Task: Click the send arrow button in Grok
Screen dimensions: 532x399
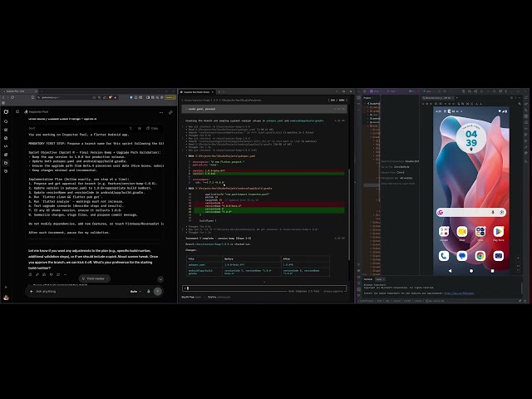Action: pyautogui.click(x=158, y=292)
